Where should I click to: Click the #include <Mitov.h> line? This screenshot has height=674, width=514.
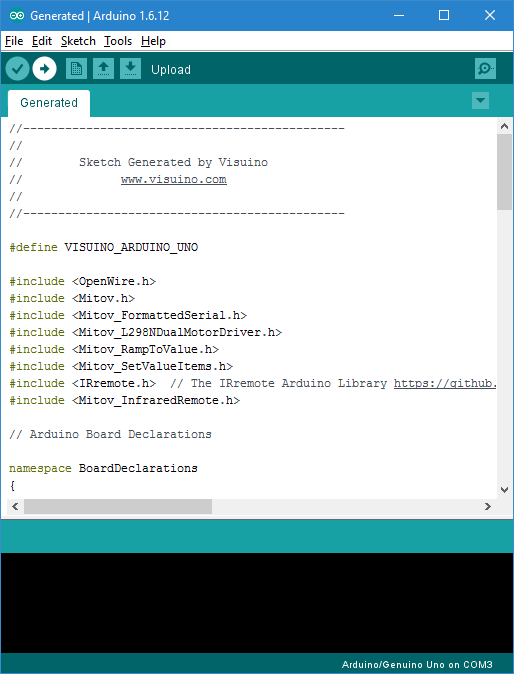click(x=72, y=298)
